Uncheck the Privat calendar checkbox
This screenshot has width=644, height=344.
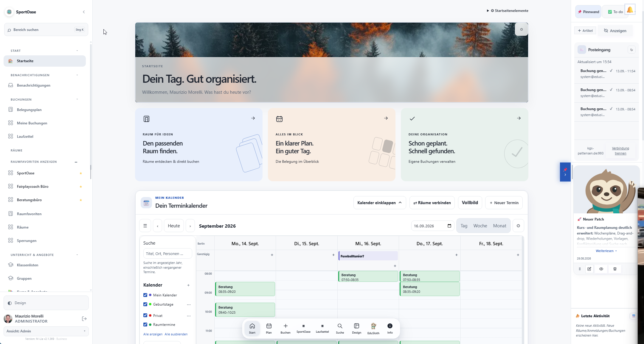coord(145,315)
